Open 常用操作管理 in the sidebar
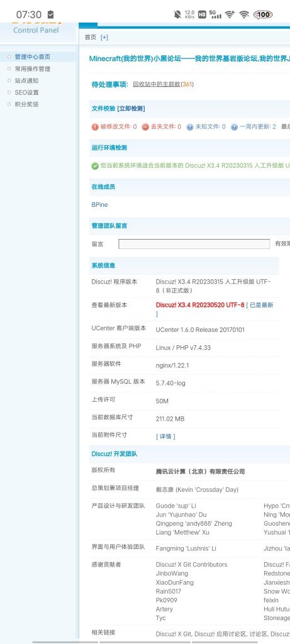Viewport: 290px width, 644px height. pos(33,69)
